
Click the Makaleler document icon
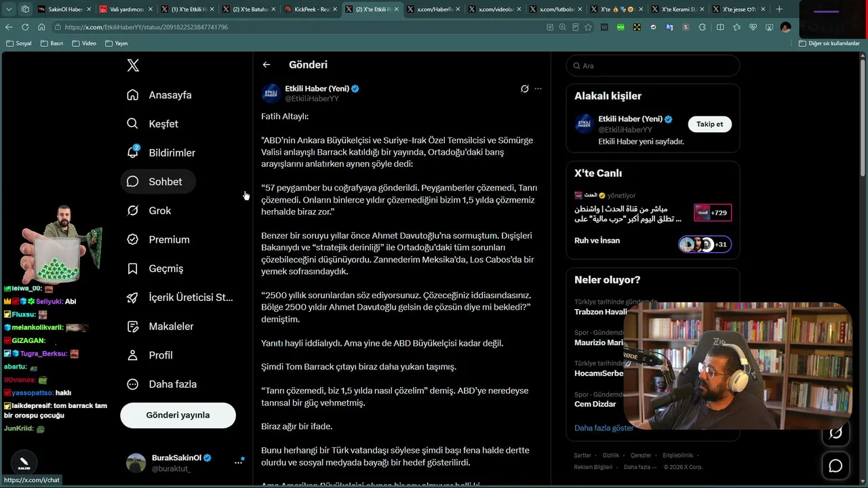coord(133,326)
